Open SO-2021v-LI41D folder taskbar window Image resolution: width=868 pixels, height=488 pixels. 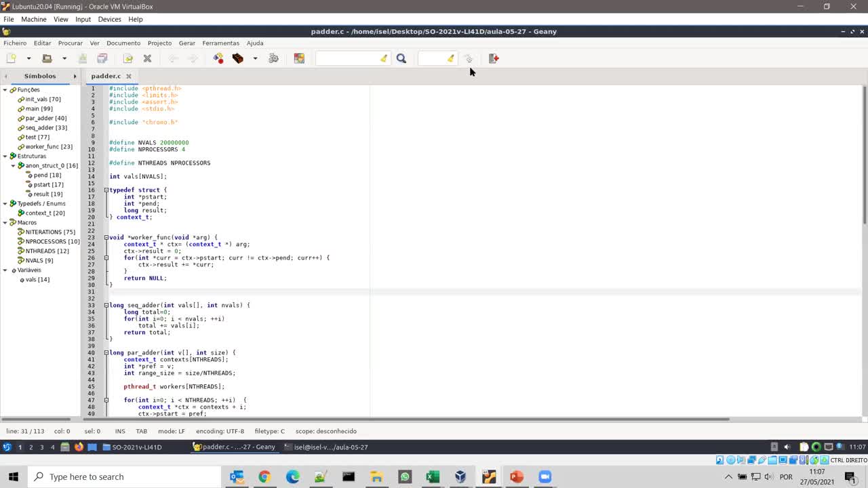click(x=132, y=447)
